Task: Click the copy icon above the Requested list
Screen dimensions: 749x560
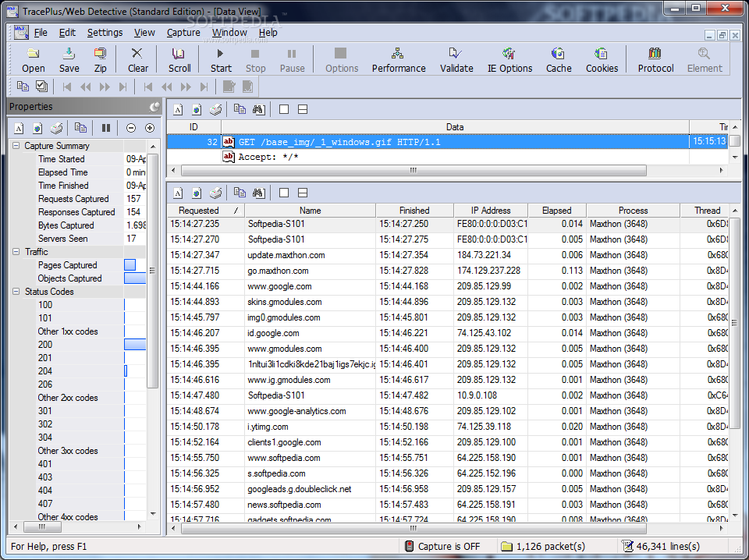Action: pyautogui.click(x=240, y=193)
